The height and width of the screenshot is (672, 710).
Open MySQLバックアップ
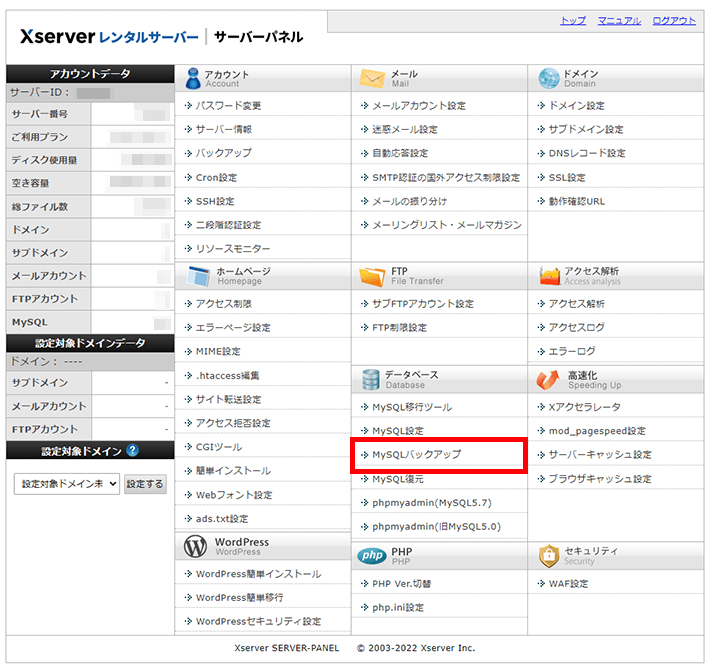tap(417, 454)
